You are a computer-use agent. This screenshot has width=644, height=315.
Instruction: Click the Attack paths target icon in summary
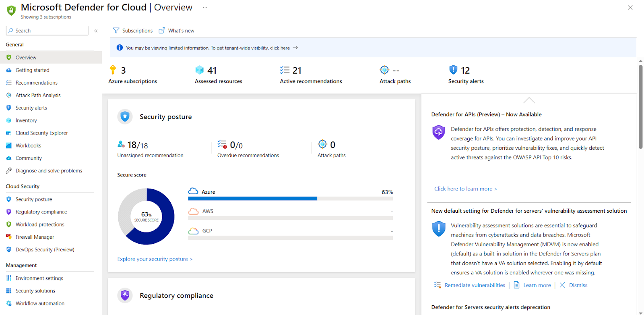384,70
